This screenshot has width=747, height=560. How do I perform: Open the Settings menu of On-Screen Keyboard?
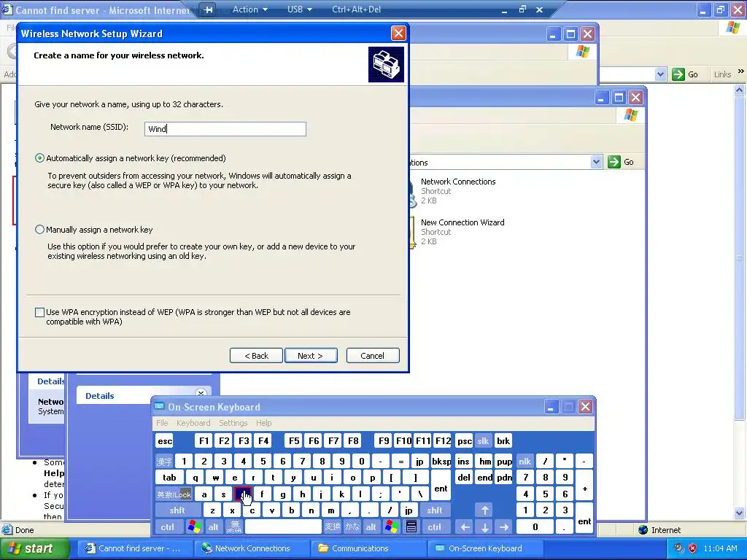pyautogui.click(x=233, y=423)
